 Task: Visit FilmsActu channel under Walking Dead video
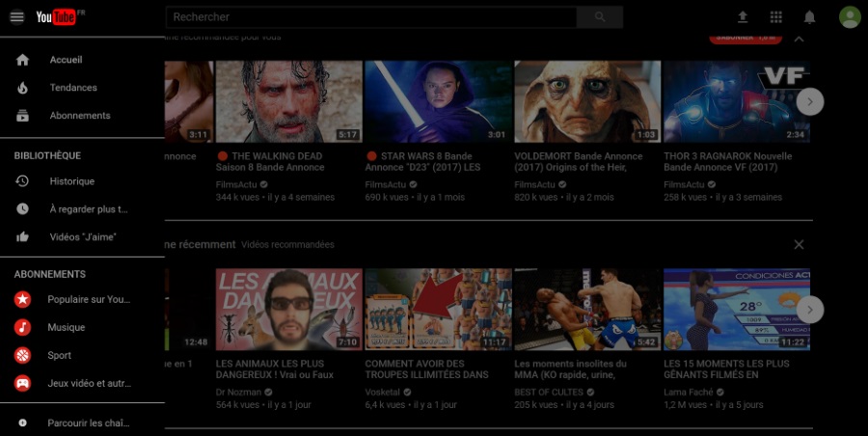236,184
